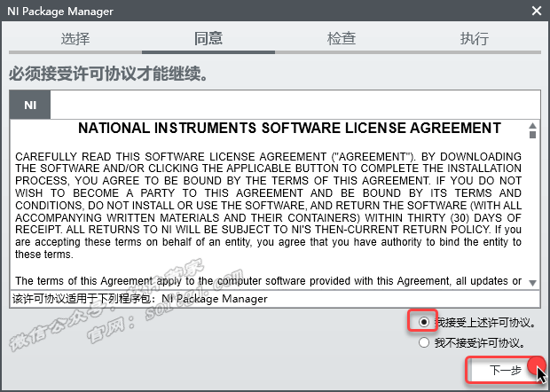Screen dimensions: 550x392
Task: Go to the 检查 step tab
Action: click(x=342, y=38)
